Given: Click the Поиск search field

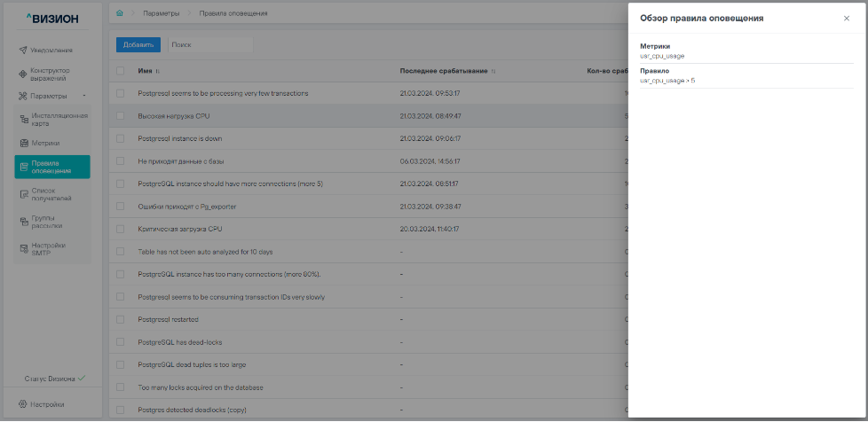Looking at the screenshot, I should pyautogui.click(x=209, y=43).
